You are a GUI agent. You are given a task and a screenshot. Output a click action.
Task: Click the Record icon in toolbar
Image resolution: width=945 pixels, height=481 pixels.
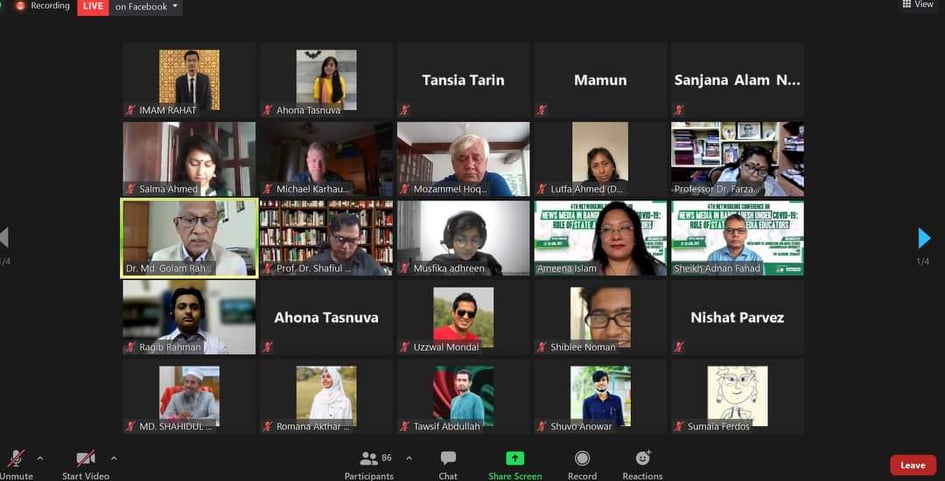pyautogui.click(x=582, y=458)
